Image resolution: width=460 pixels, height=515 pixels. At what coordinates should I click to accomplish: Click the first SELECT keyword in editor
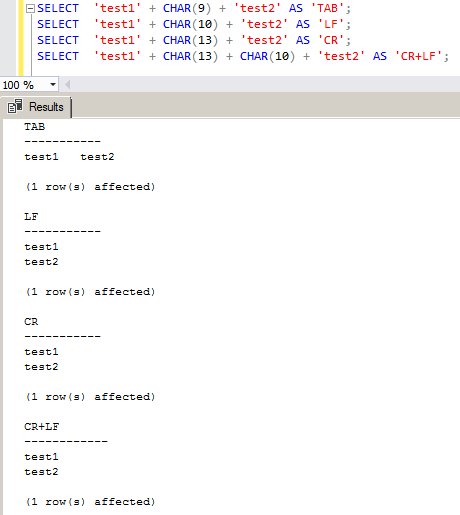tap(58, 8)
